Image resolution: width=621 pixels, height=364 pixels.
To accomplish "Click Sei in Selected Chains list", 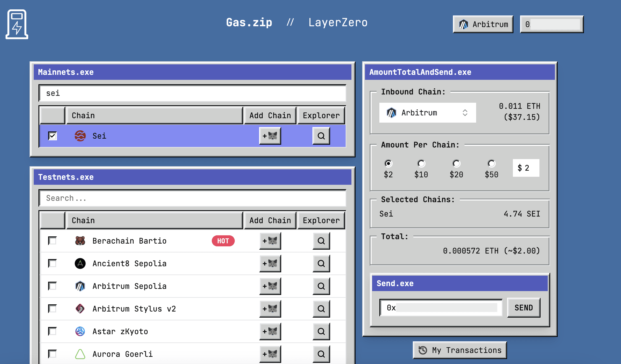I will tap(386, 214).
